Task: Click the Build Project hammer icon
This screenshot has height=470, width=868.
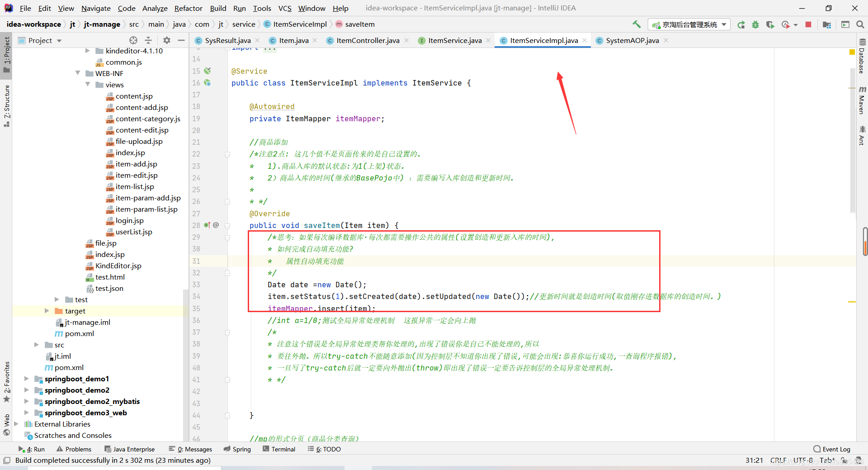Action: (637, 24)
